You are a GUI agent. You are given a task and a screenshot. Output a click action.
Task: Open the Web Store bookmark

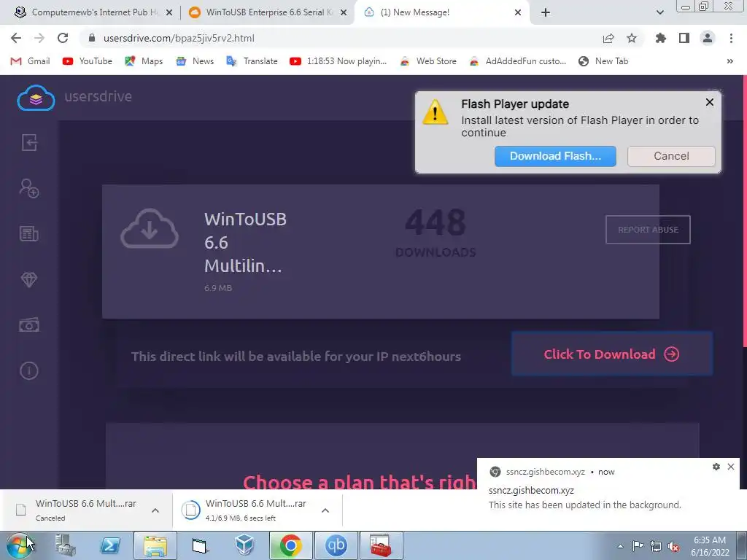click(x=427, y=61)
